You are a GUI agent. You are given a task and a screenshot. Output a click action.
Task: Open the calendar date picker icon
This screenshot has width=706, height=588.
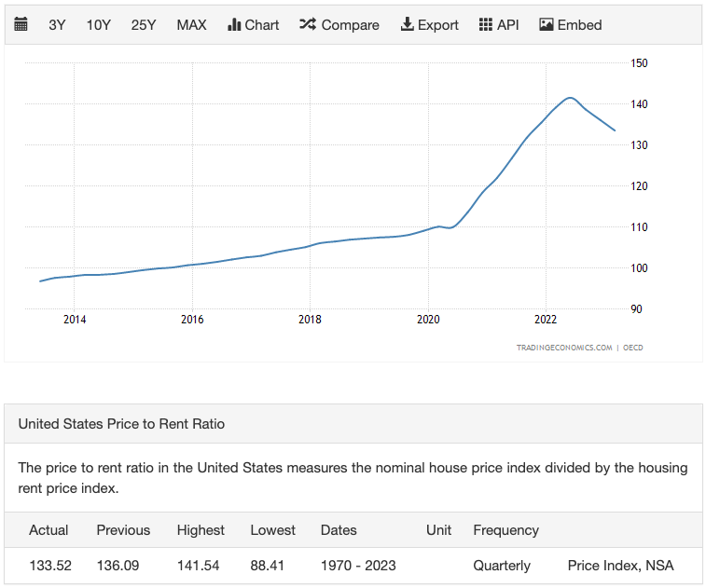coord(21,24)
